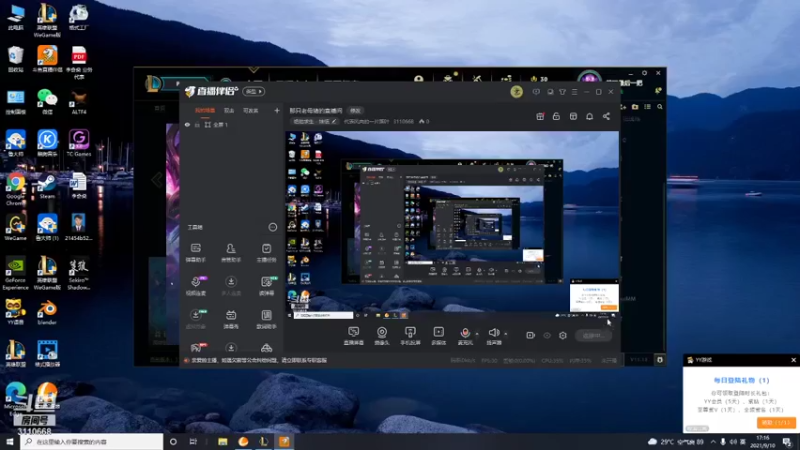
Task: Claim the daily gift in YY popup
Action: pos(776,423)
